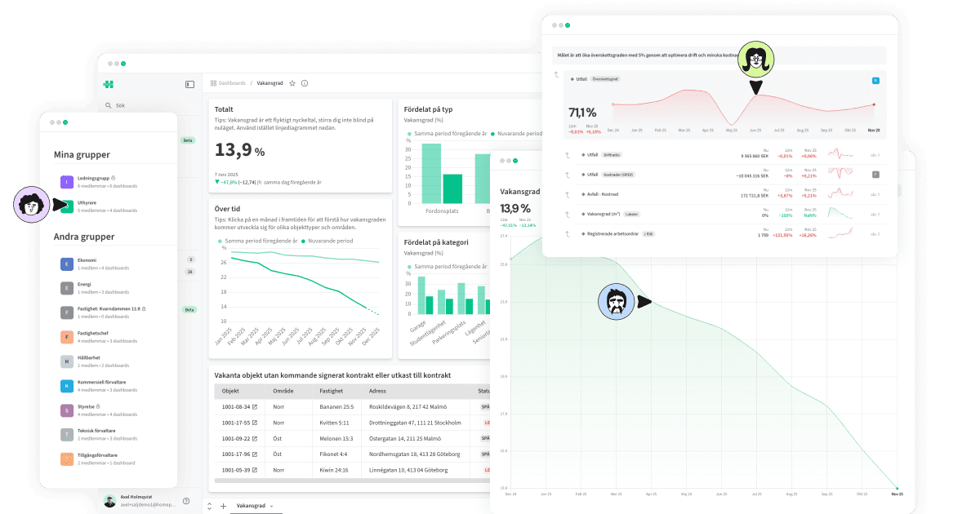
Task: Expand the Utfall Driftnetto row
Action: tap(568, 154)
